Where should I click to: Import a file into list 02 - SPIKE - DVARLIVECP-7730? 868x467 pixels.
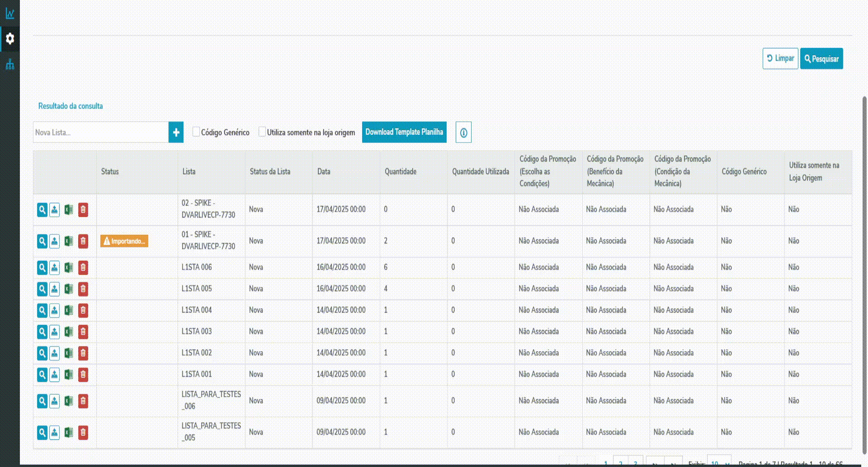click(x=54, y=210)
